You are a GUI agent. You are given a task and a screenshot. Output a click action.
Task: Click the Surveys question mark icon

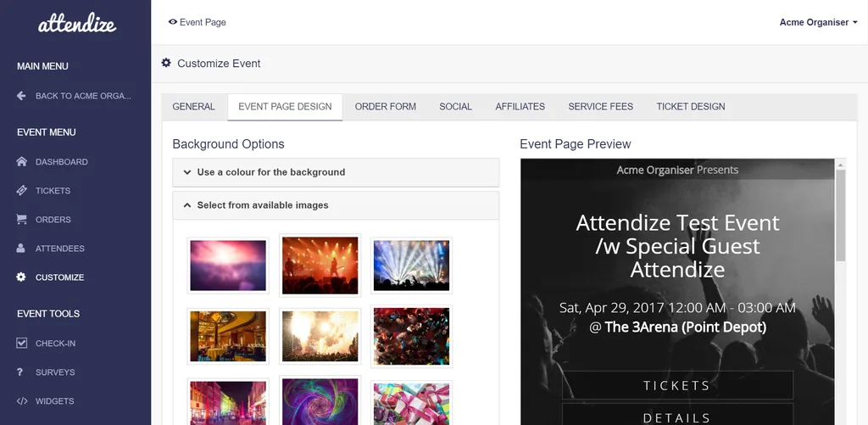(x=20, y=372)
